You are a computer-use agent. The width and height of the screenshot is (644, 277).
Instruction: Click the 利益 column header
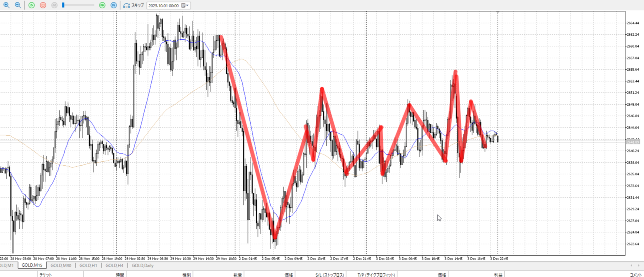tap(498, 275)
